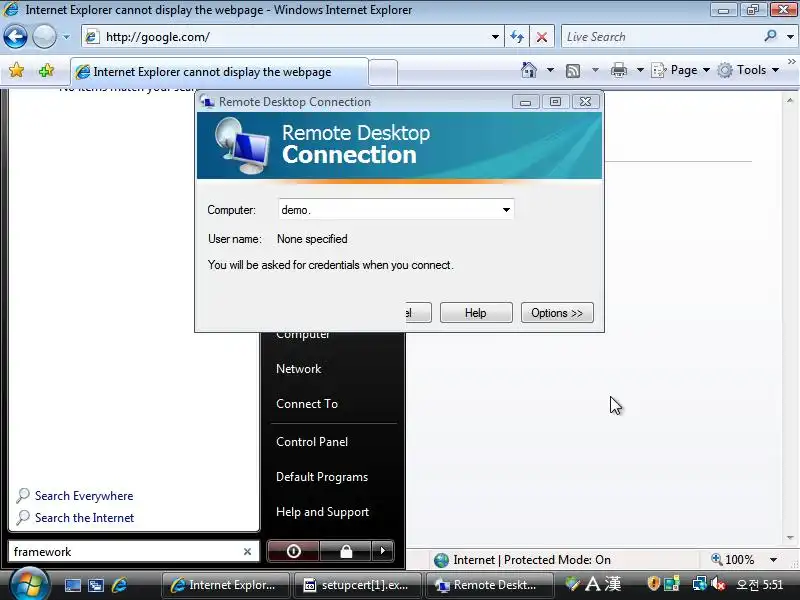
Task: Launch Internet Explorer from Quick Launch
Action: 119,585
